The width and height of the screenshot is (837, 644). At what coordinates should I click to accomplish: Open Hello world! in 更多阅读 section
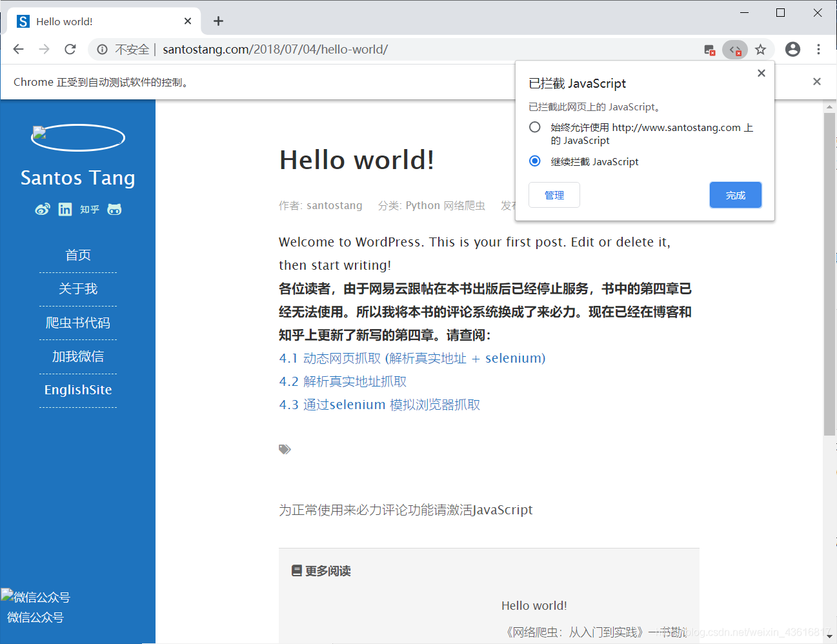(534, 605)
